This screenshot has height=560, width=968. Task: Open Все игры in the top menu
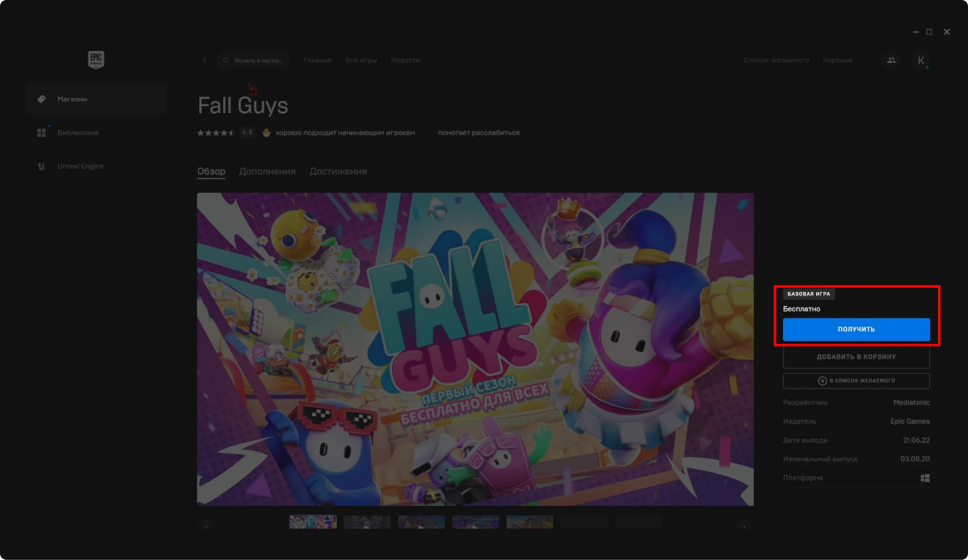pos(361,60)
